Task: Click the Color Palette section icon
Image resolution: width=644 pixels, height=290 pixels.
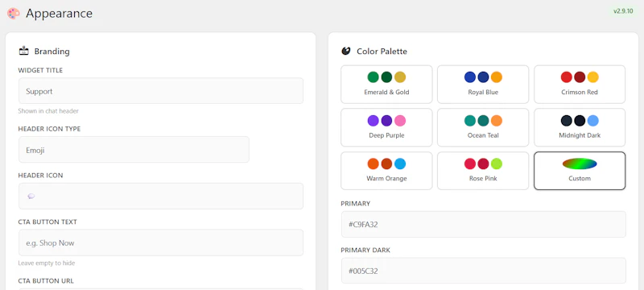Action: click(346, 51)
